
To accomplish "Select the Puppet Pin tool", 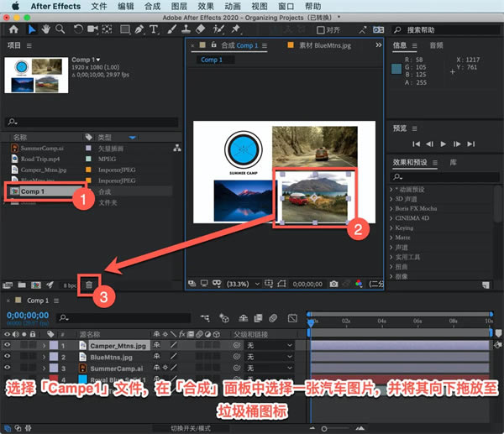I will 235,29.
